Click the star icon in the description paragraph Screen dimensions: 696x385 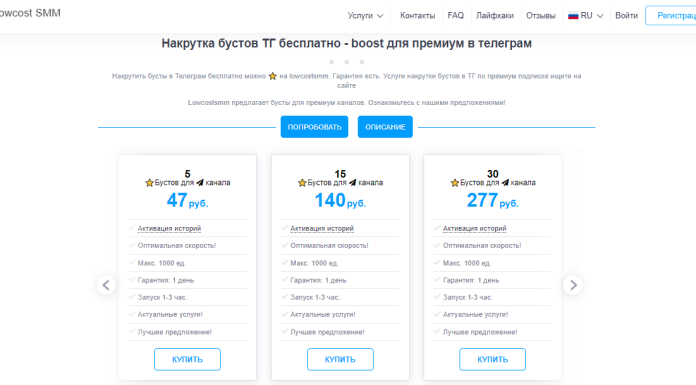pos(273,76)
